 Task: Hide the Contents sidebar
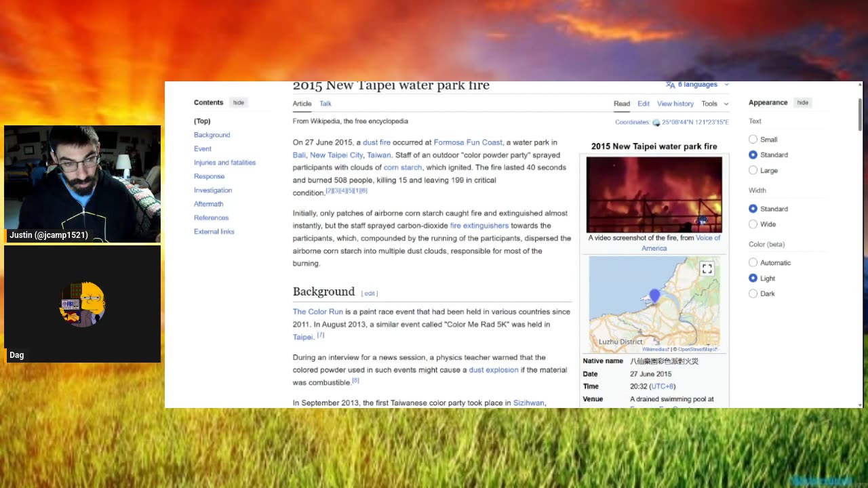click(239, 102)
